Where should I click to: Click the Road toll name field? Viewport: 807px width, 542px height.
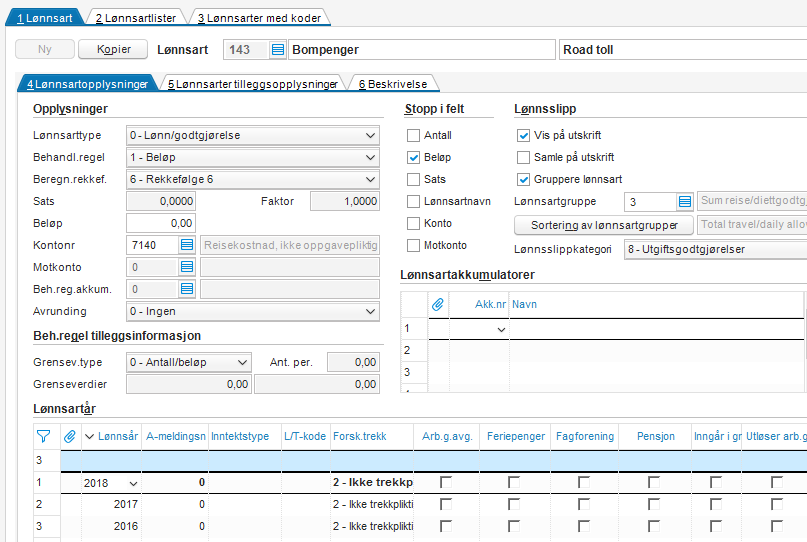tap(683, 50)
